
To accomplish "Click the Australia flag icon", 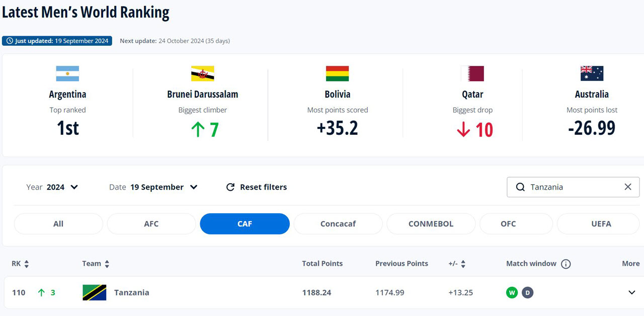I will [592, 73].
